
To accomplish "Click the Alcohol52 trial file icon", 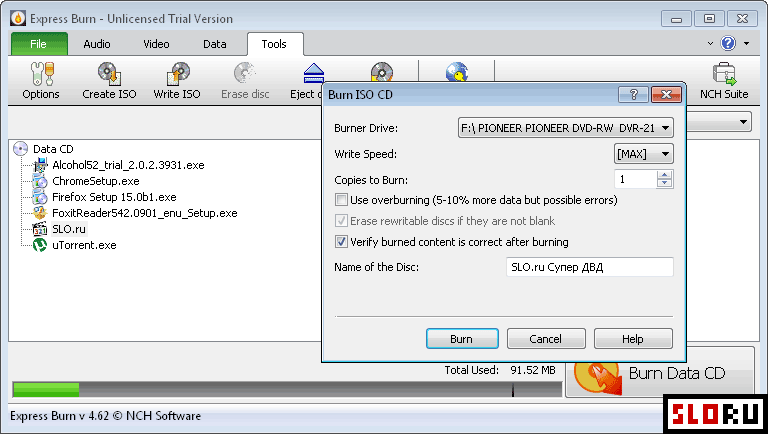I will 40,165.
